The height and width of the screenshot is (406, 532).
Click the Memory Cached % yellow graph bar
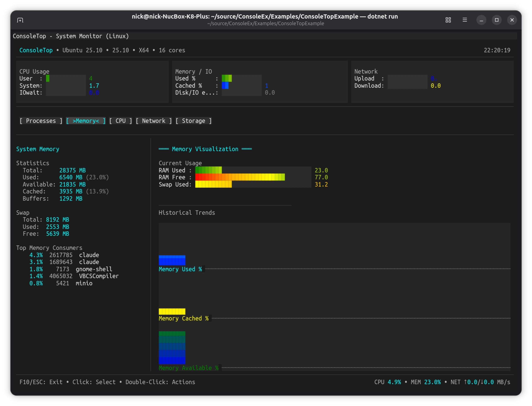[x=172, y=311]
